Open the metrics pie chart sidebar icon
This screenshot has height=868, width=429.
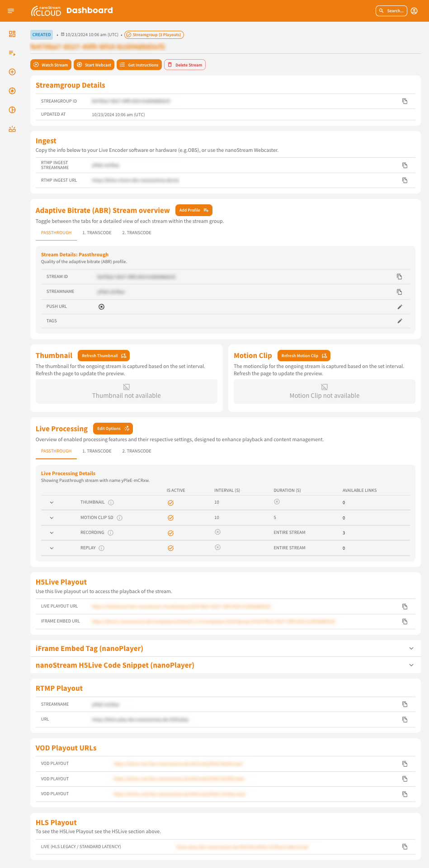coord(12,110)
